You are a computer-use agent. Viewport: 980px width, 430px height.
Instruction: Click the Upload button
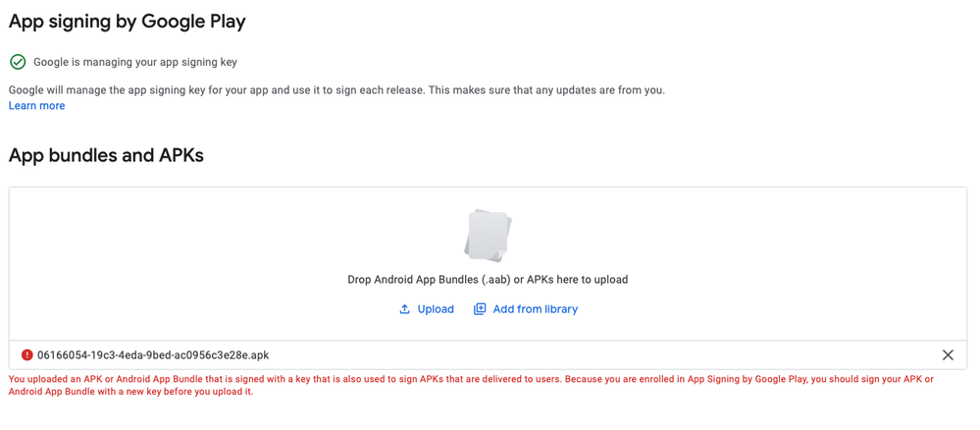pos(427,309)
